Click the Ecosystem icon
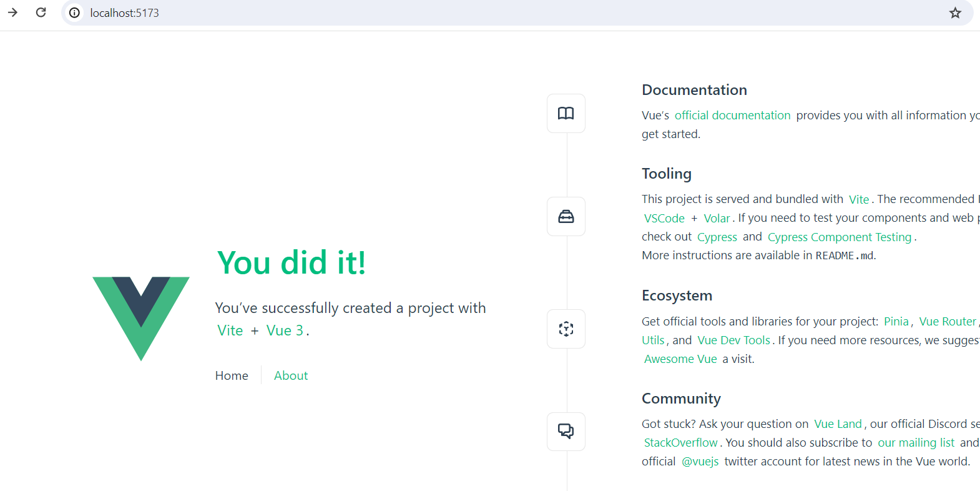Screen dimensions: 980x491 [x=566, y=329]
